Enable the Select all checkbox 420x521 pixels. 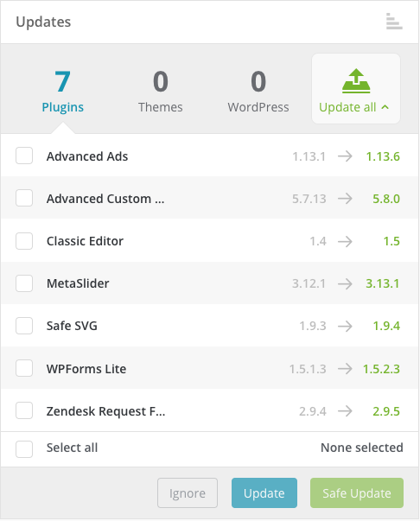pyautogui.click(x=24, y=449)
